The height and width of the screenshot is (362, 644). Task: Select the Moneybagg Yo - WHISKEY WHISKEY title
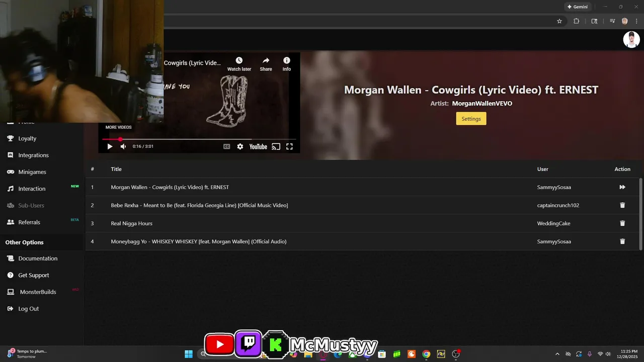tap(199, 241)
